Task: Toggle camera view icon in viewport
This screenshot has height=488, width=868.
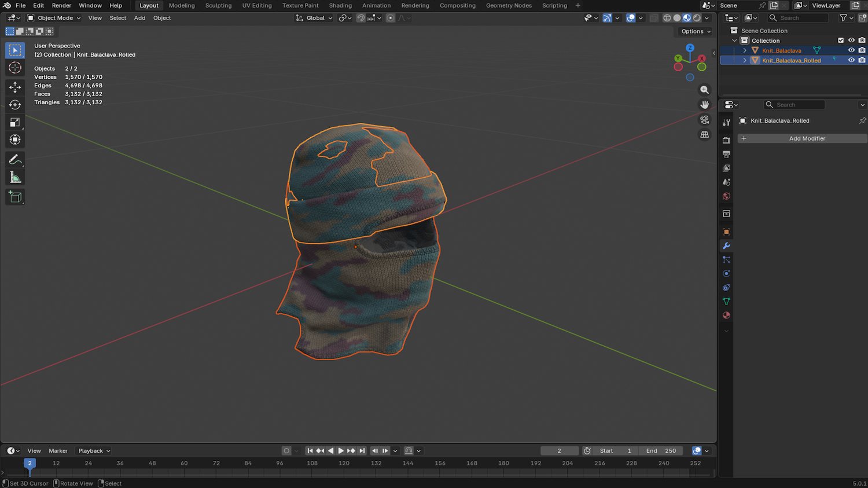Action: click(x=704, y=120)
